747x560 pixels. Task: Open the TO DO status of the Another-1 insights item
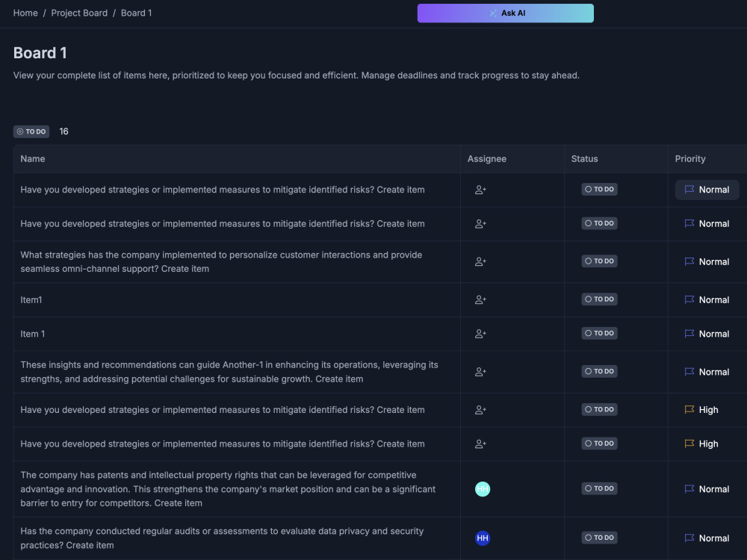[599, 371]
